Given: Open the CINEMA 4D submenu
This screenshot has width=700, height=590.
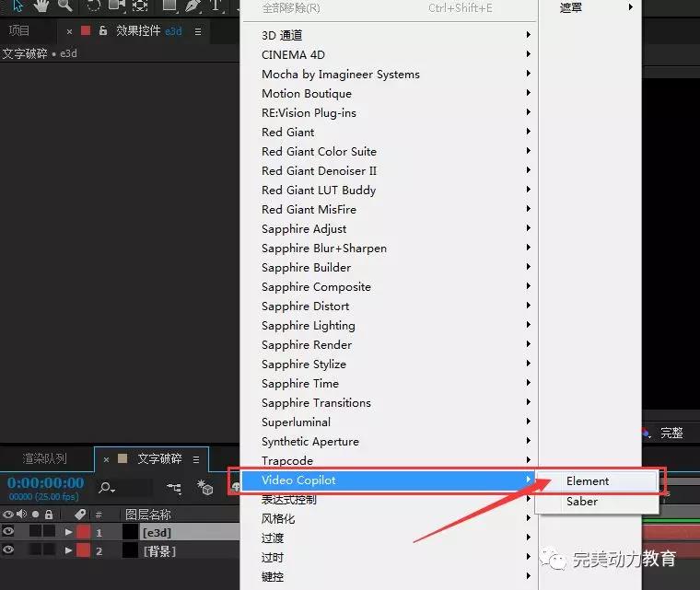Looking at the screenshot, I should tap(388, 54).
